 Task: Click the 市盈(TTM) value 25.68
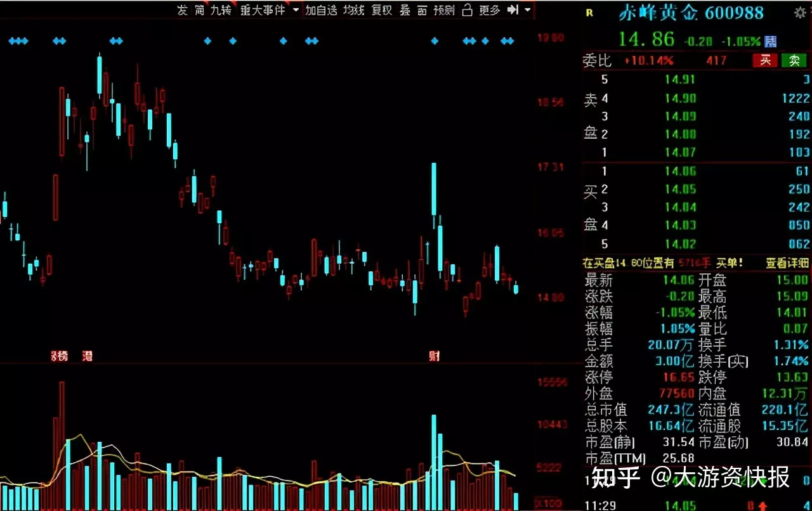(678, 458)
